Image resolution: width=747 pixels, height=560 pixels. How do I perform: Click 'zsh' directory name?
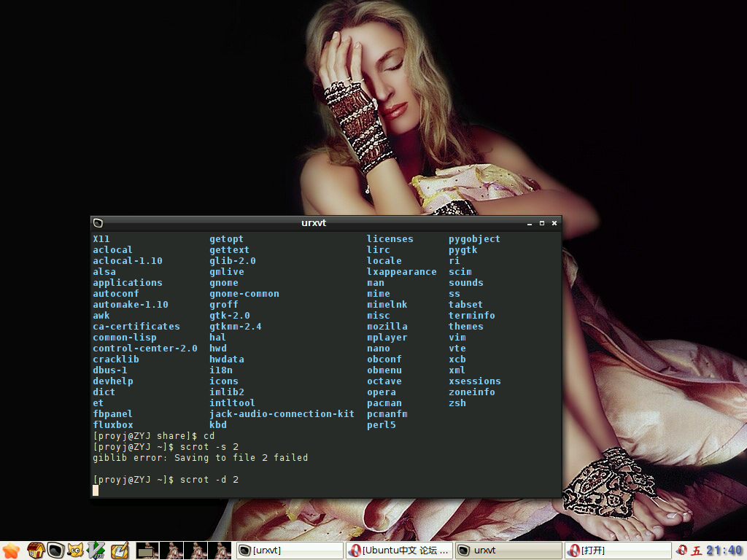point(457,403)
